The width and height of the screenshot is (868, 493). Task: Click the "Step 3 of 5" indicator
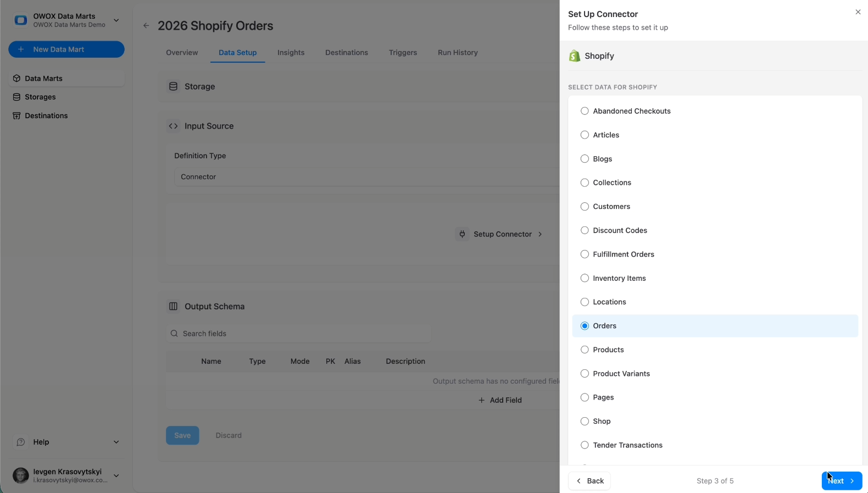pyautogui.click(x=715, y=481)
